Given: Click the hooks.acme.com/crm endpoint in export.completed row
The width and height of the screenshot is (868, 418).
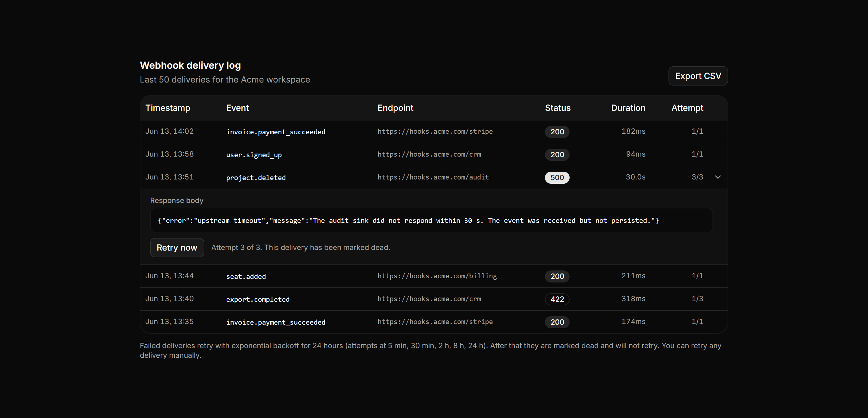Looking at the screenshot, I should click(x=429, y=299).
